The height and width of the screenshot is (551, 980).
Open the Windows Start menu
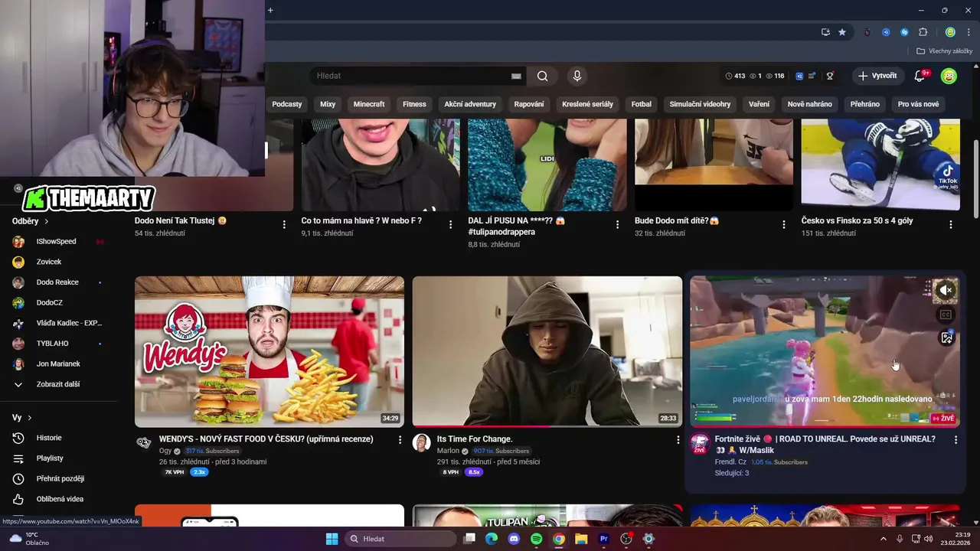point(332,539)
